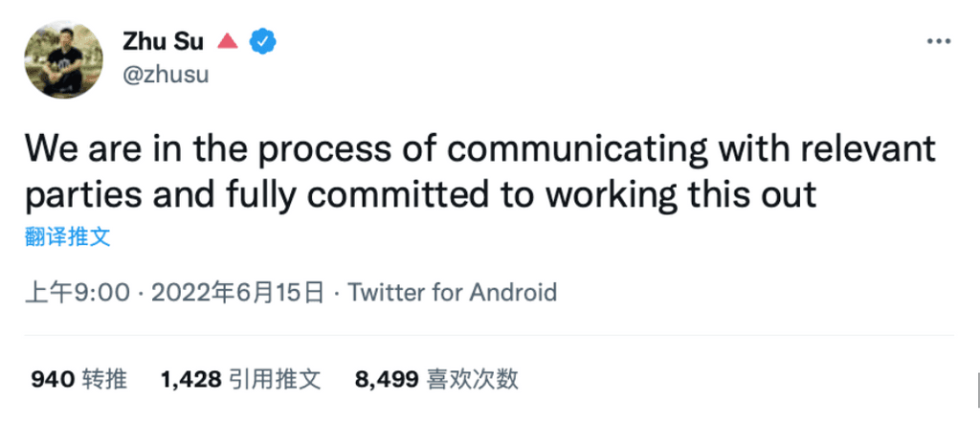The width and height of the screenshot is (980, 422).
Task: View retweets via 转推 label
Action: click(104, 379)
